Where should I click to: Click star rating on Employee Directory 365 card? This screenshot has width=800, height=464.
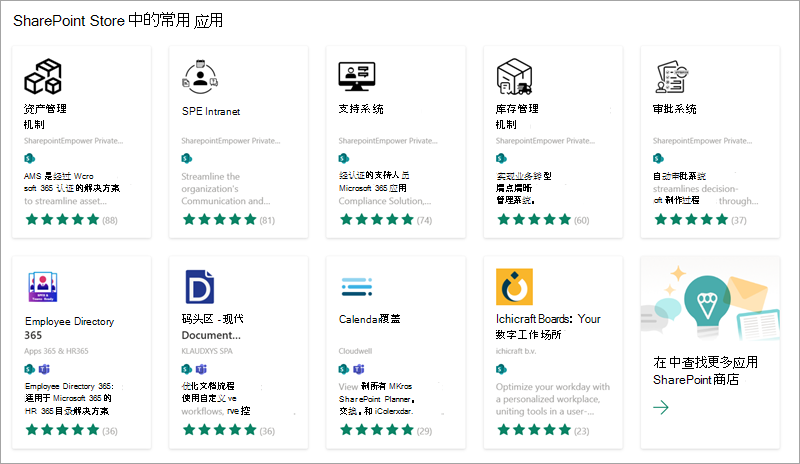coord(71,430)
